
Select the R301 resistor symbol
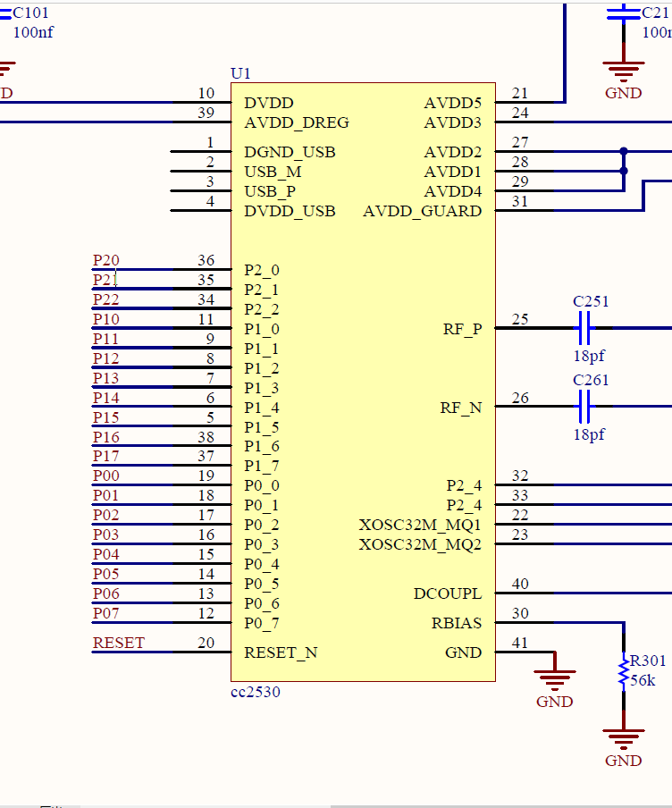[624, 671]
